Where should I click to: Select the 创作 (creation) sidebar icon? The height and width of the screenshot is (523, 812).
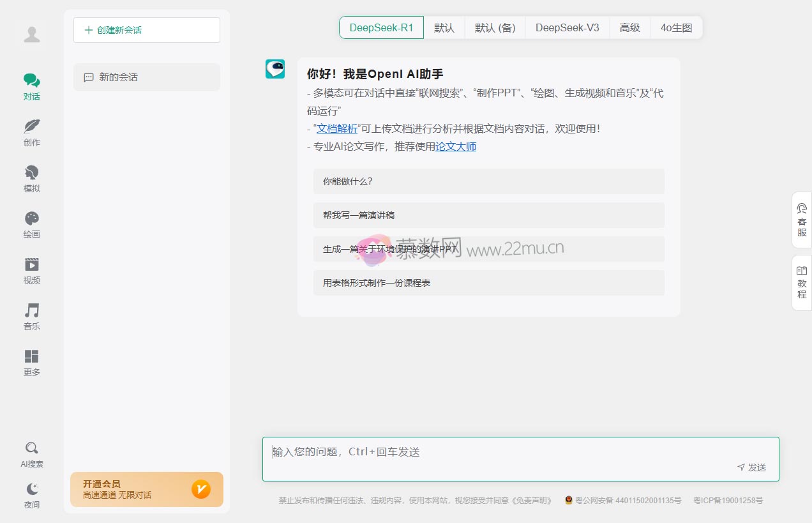click(x=31, y=131)
